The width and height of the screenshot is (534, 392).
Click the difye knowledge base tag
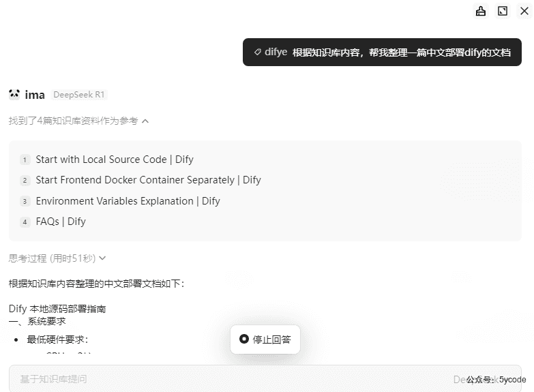(x=271, y=52)
